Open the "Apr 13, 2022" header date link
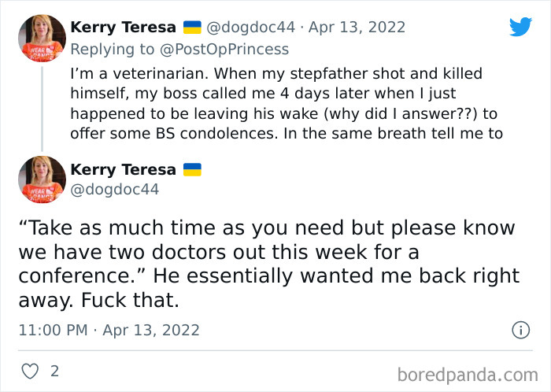The height and width of the screenshot is (392, 551). 357,28
